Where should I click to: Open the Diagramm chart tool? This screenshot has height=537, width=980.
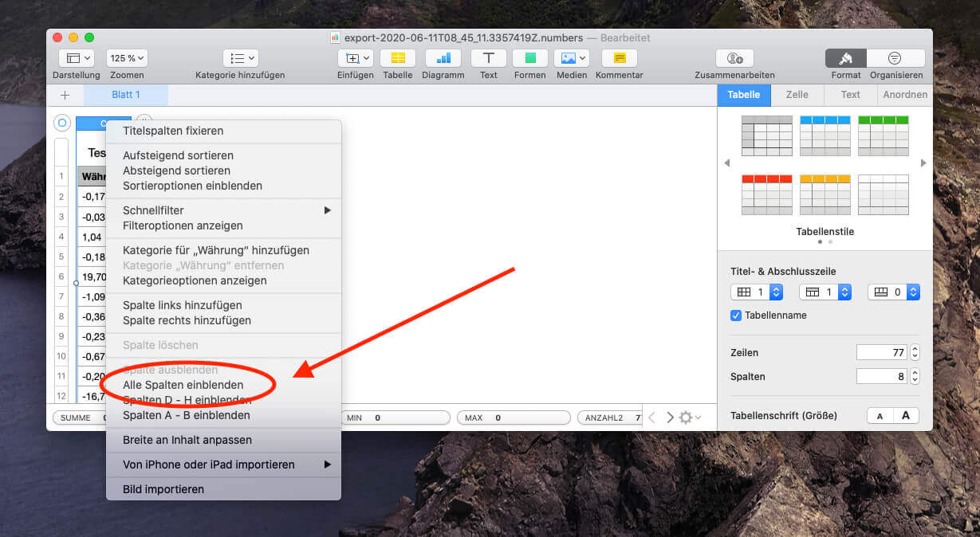pos(443,58)
